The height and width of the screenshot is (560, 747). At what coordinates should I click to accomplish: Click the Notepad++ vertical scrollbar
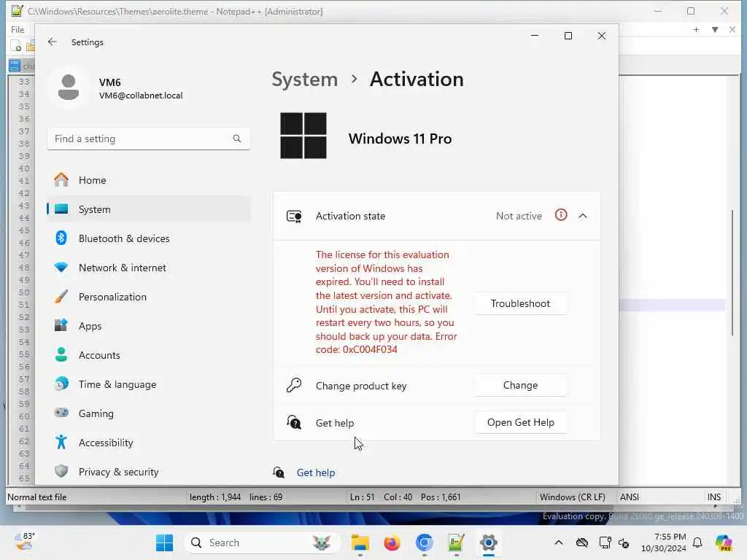pyautogui.click(x=732, y=273)
